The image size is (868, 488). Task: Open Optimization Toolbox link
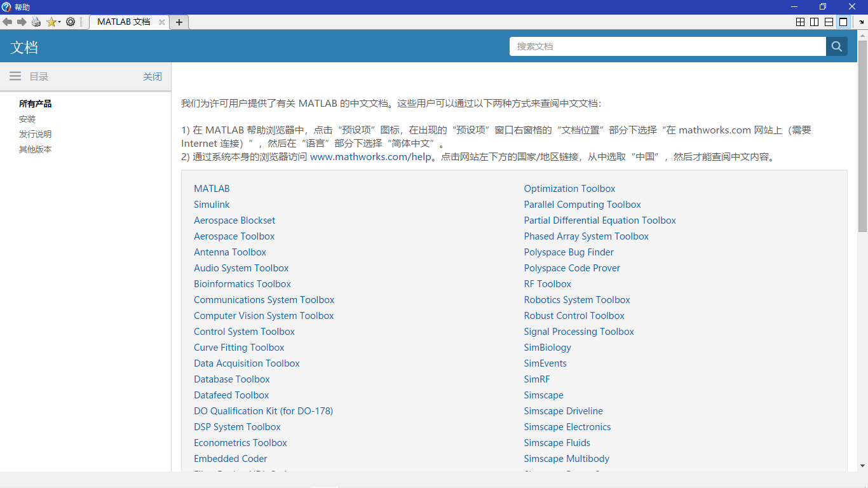pyautogui.click(x=569, y=189)
